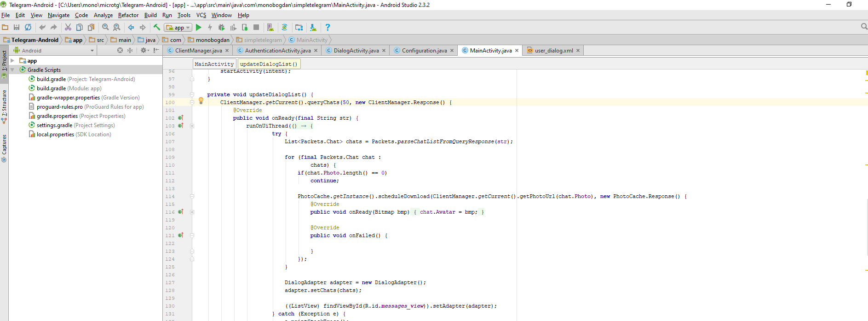Open the Refactor menu
Viewport: 868px width, 321px height.
128,15
